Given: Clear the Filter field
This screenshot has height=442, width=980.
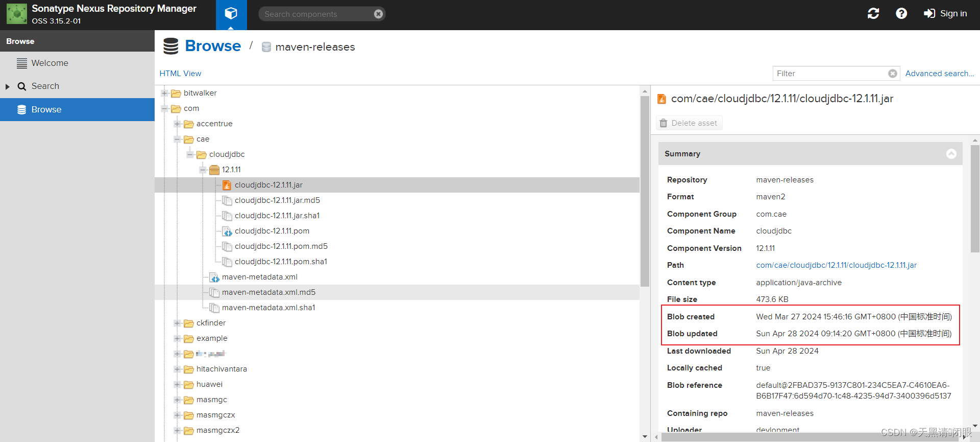Looking at the screenshot, I should (892, 74).
